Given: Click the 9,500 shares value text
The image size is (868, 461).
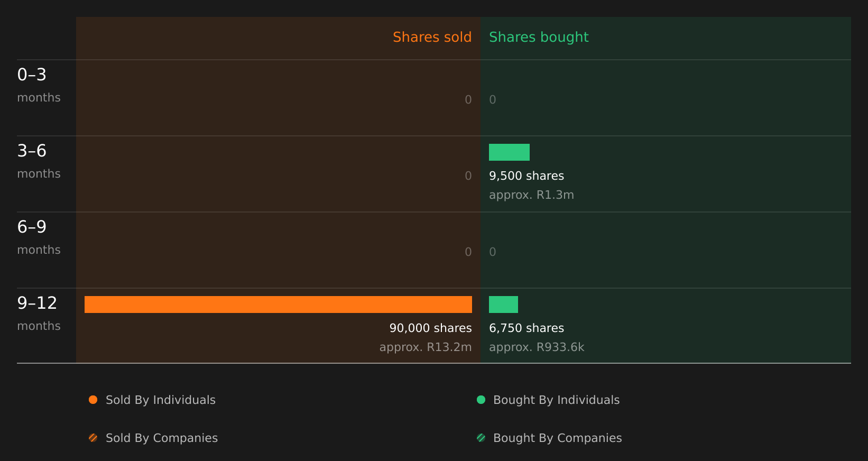Looking at the screenshot, I should (527, 176).
